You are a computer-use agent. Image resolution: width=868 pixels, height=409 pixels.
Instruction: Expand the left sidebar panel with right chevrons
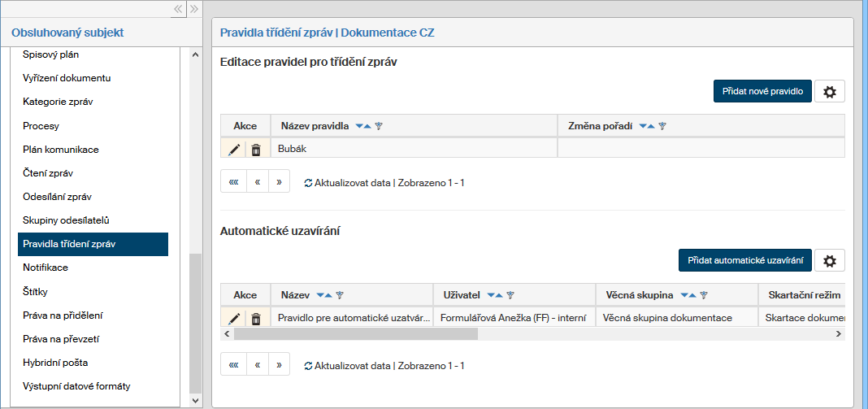[194, 9]
